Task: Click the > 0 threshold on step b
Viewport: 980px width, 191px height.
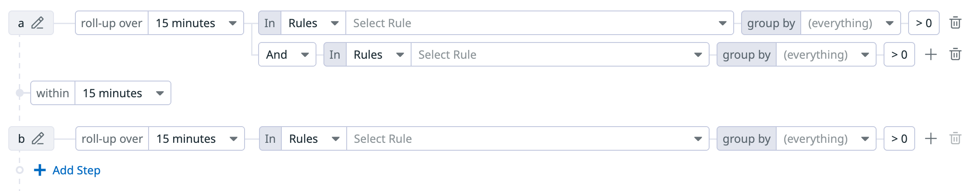Action: [x=899, y=138]
